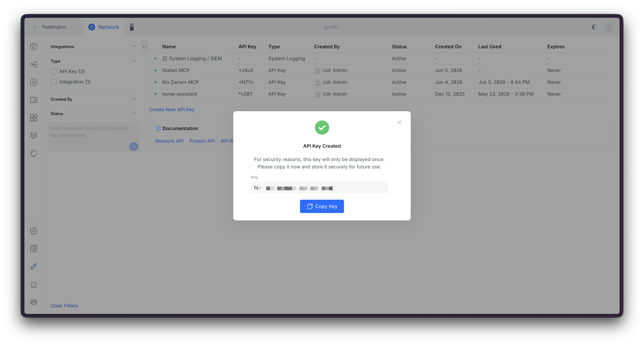This screenshot has height=345, width=644.
Task: Collapse the Type filter section
Action: click(x=134, y=61)
